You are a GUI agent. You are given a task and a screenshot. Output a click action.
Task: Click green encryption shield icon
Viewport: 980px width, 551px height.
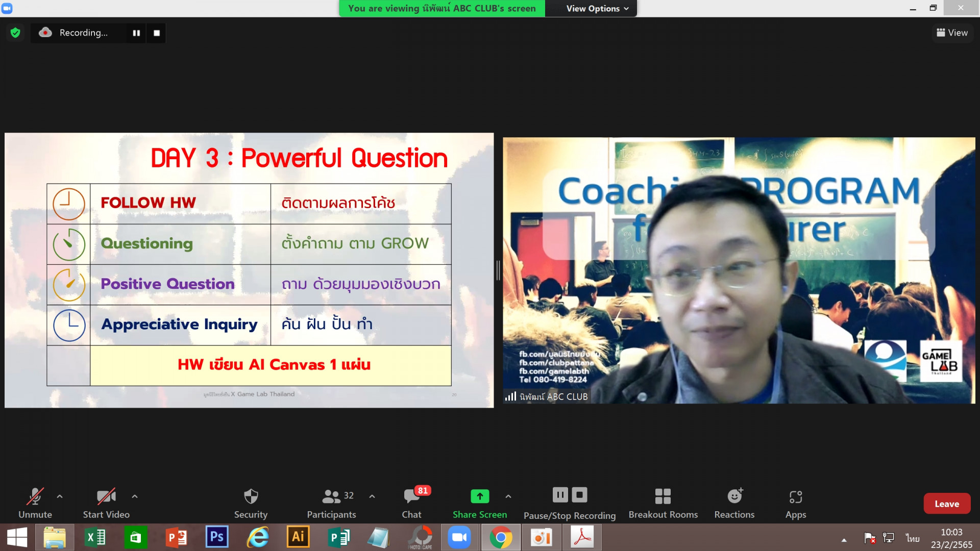coord(15,33)
